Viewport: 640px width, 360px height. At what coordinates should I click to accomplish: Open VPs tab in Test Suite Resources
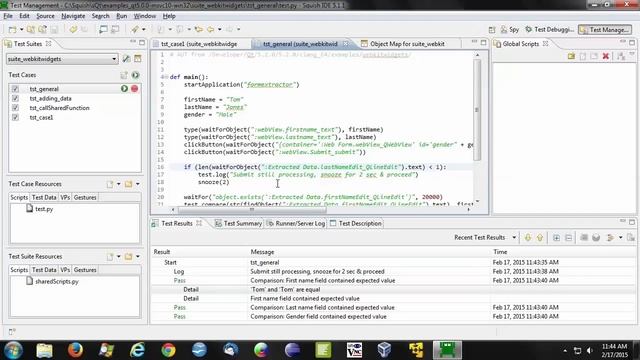(65, 270)
